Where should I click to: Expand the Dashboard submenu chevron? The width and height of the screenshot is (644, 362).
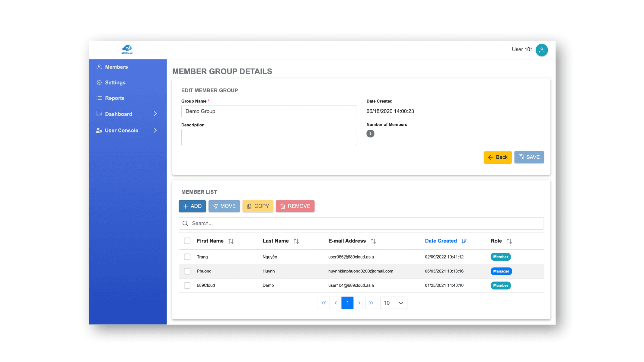pos(155,114)
